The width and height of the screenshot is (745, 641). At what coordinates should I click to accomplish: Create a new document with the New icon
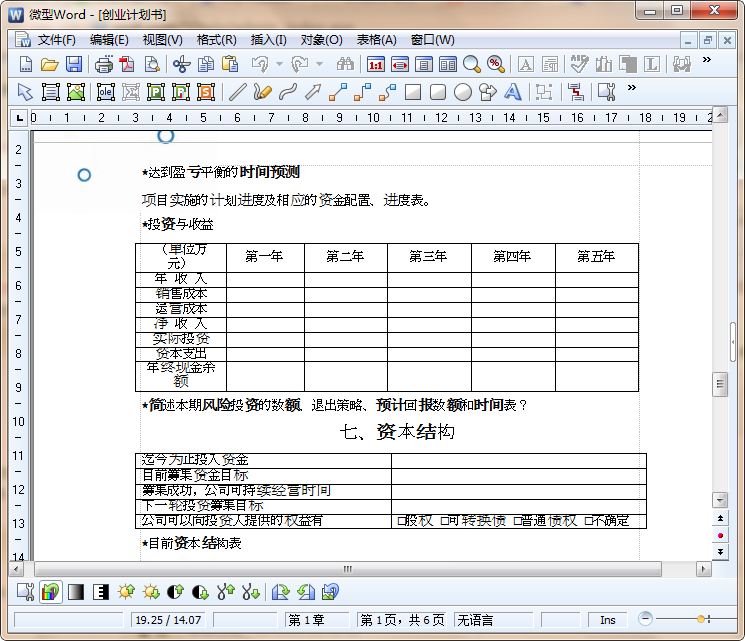pos(26,64)
